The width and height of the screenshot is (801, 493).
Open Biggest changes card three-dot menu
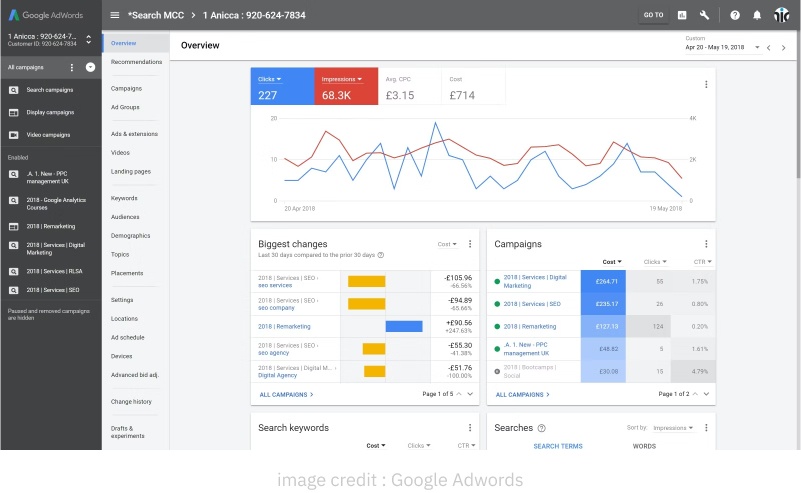coord(470,244)
